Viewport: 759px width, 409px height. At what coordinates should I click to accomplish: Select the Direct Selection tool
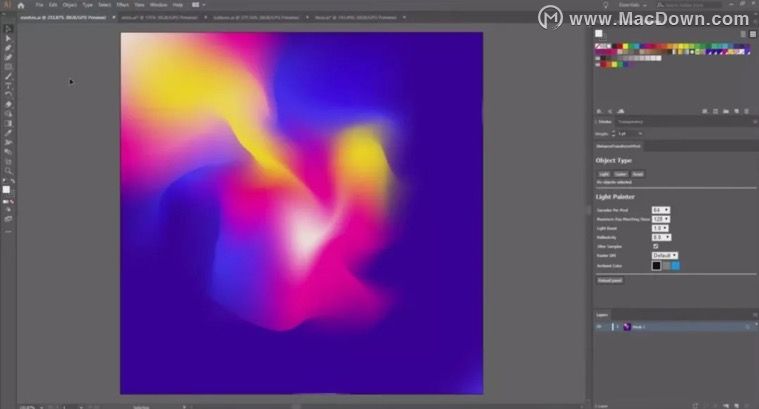[x=8, y=38]
